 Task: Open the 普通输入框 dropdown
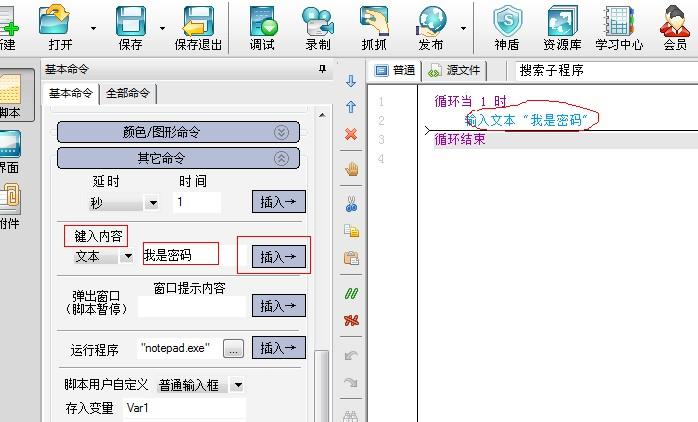(238, 385)
